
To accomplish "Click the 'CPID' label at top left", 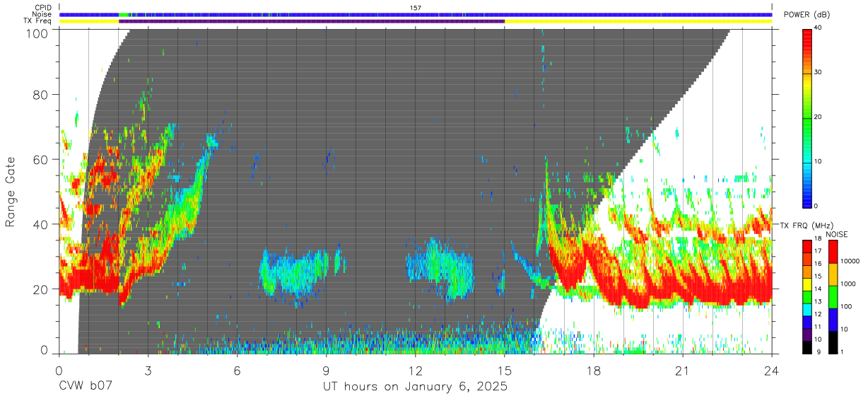I will point(42,8).
